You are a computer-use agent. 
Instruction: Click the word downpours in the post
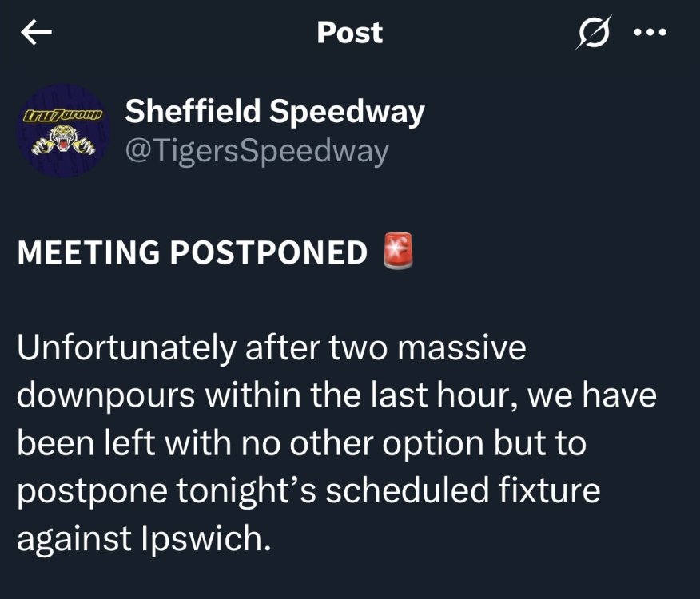point(106,396)
